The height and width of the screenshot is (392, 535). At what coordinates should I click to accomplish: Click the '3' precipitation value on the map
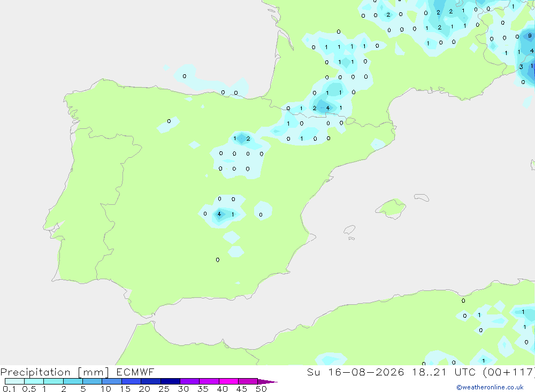(x=521, y=67)
